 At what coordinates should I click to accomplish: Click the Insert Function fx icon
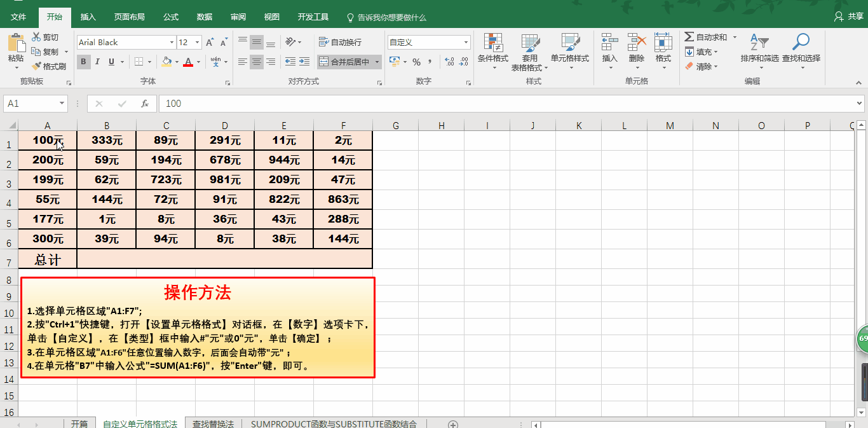point(145,104)
